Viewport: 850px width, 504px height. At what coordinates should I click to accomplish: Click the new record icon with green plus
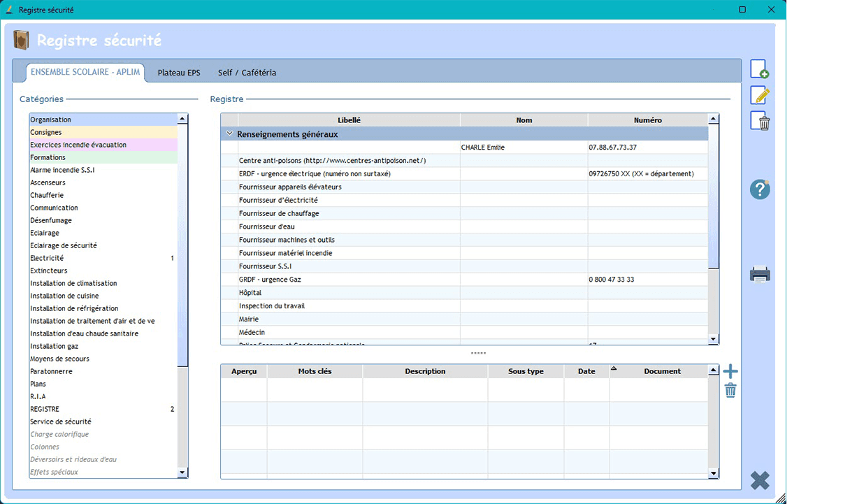click(x=759, y=69)
